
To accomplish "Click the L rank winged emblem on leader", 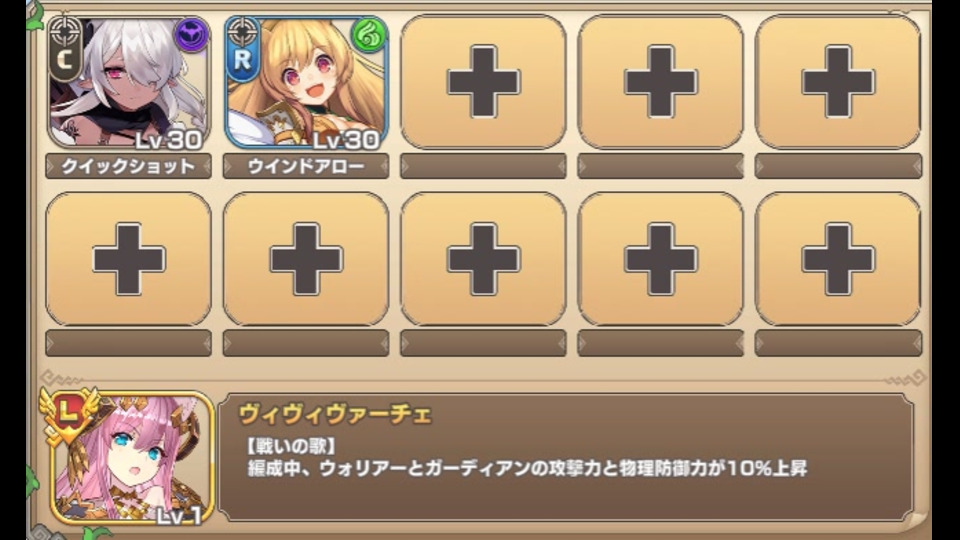I will [70, 413].
